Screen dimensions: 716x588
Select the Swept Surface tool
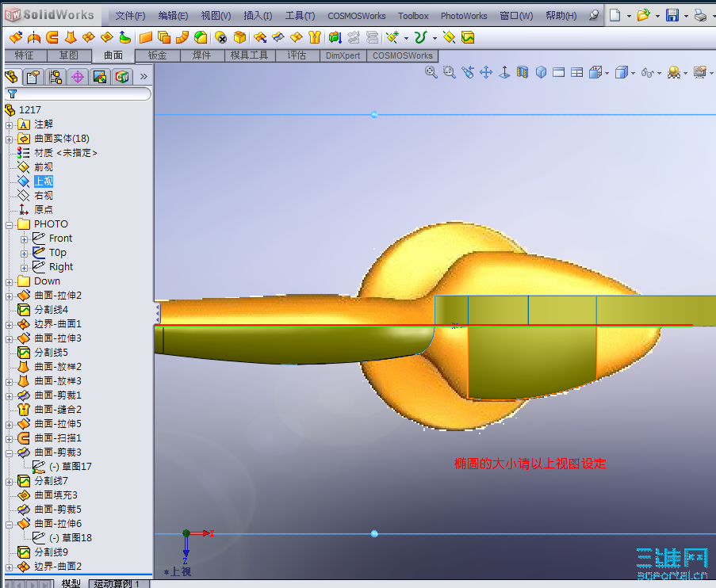52,37
